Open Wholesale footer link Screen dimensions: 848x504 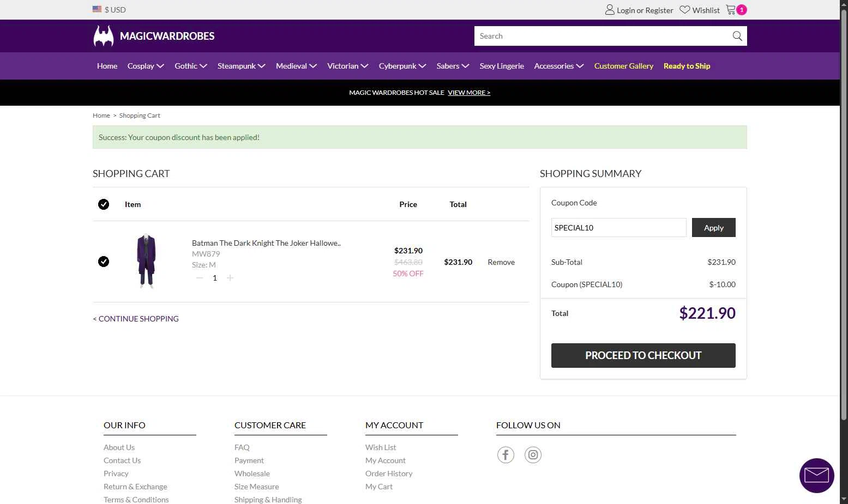click(x=252, y=473)
